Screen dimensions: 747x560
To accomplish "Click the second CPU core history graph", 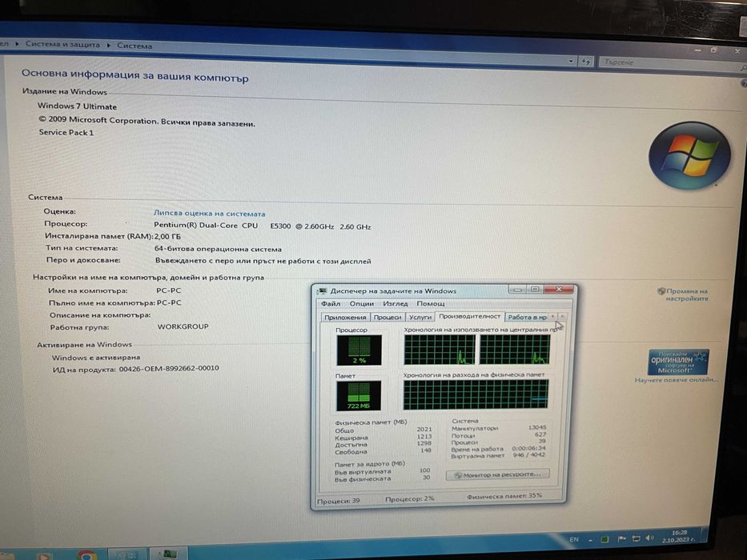I will coord(515,350).
